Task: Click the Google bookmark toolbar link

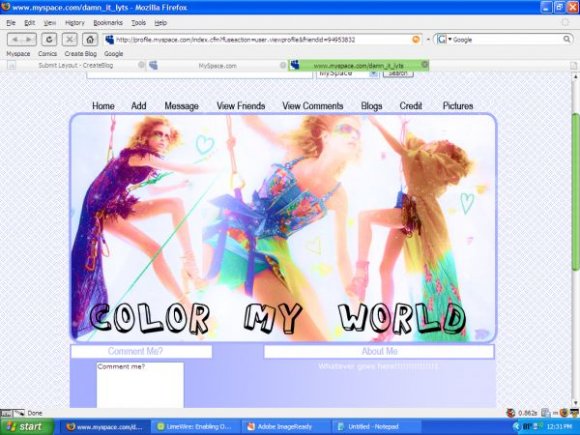Action: [113, 54]
